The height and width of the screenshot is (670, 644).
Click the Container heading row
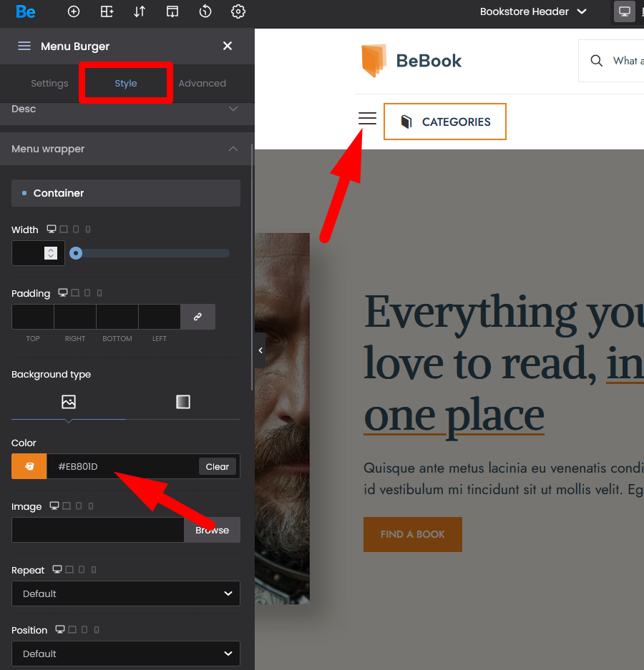click(x=126, y=193)
